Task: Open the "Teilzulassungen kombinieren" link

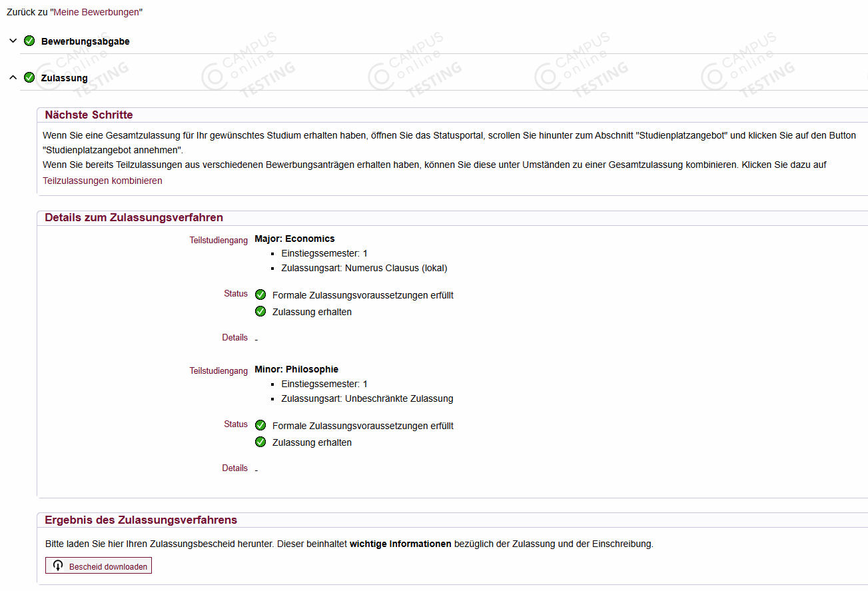Action: [103, 181]
